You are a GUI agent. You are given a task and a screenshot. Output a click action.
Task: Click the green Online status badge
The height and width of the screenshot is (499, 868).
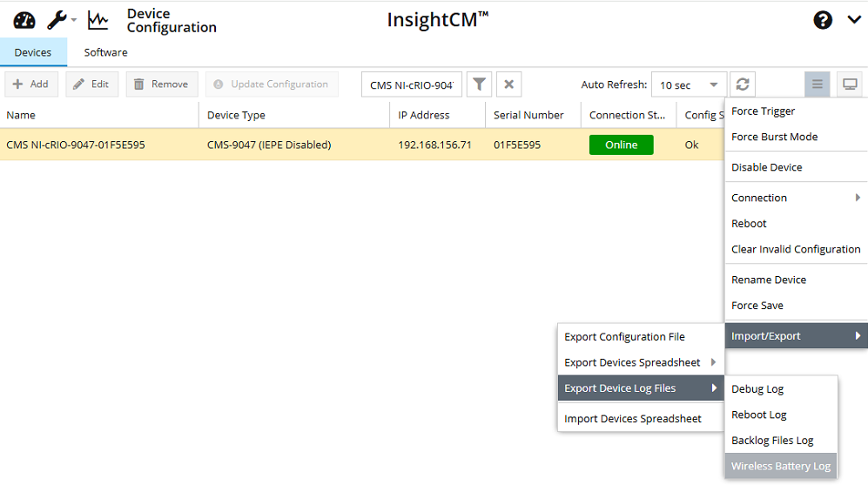(x=621, y=145)
